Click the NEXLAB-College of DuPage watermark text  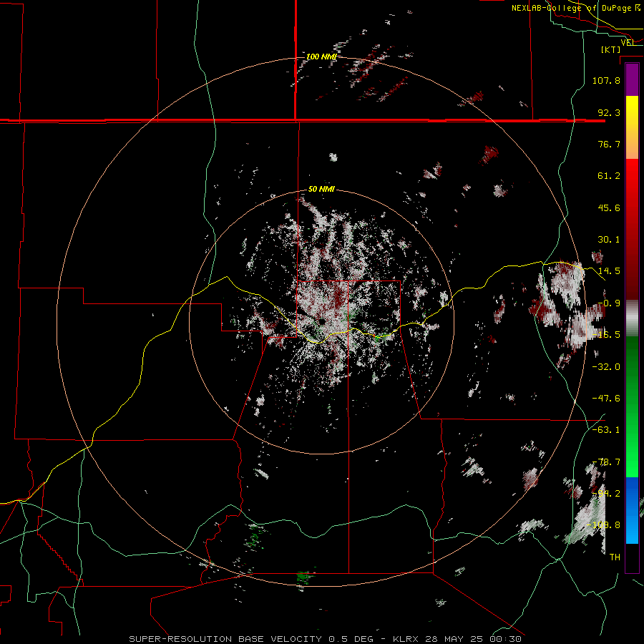click(x=575, y=8)
